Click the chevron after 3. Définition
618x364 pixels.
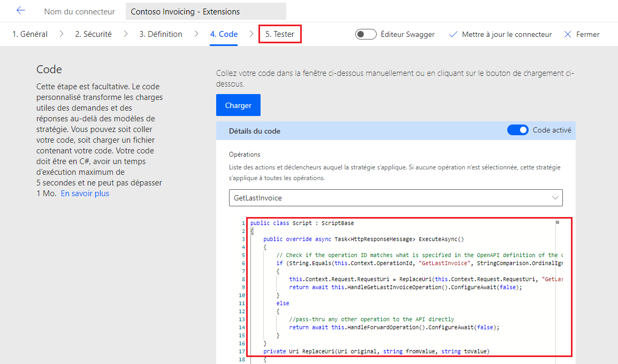point(196,34)
